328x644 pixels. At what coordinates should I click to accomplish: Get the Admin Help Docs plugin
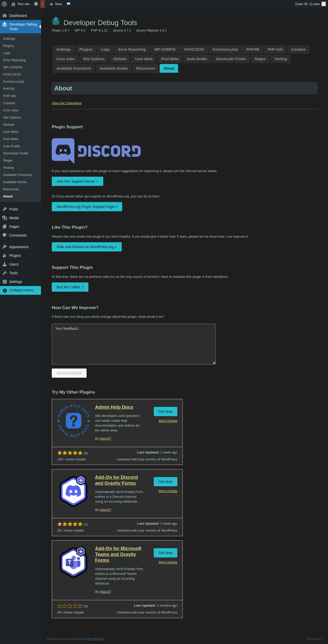166,411
